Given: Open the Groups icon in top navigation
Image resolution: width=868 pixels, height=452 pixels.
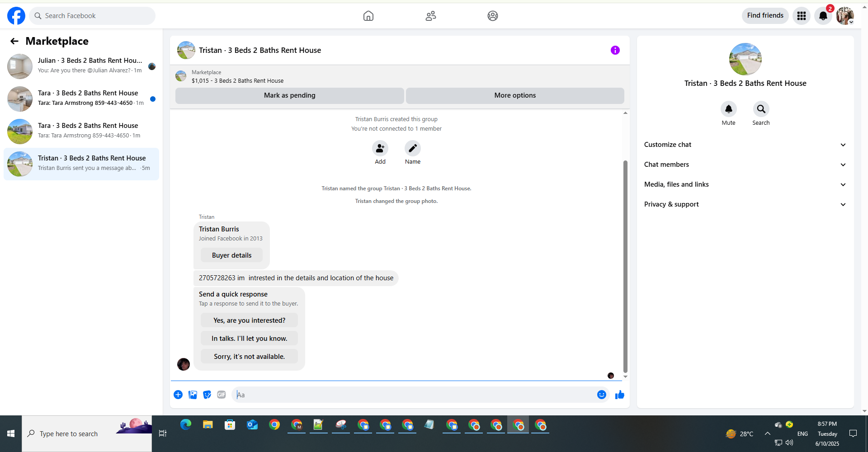Looking at the screenshot, I should (x=493, y=16).
